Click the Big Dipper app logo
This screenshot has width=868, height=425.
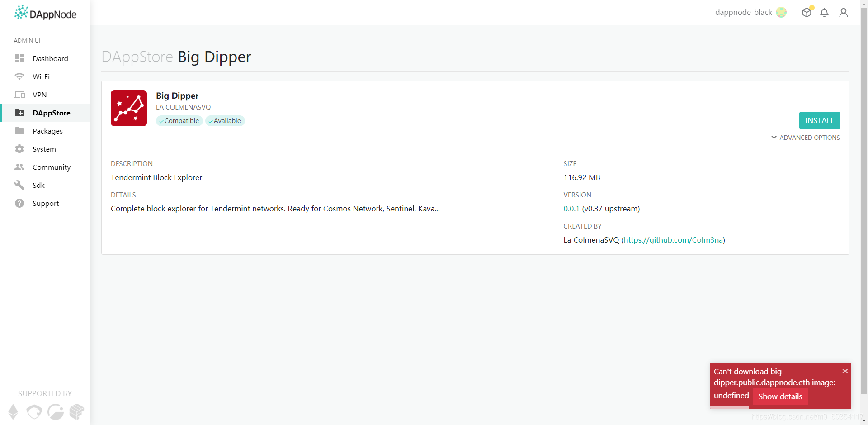coord(129,108)
